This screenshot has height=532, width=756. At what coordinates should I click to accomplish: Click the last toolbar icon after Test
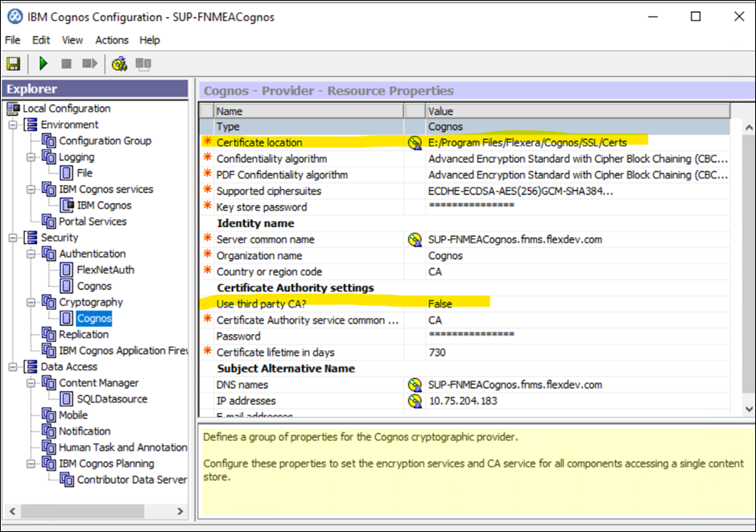[143, 64]
